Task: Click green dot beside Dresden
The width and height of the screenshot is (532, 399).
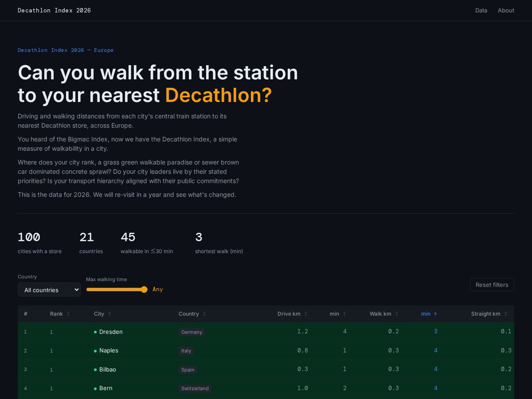Action: coord(95,332)
